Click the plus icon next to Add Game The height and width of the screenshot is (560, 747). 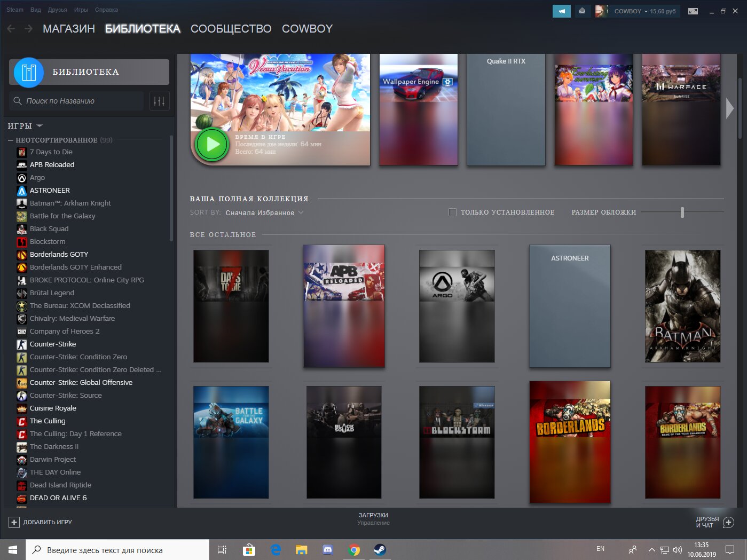14,522
